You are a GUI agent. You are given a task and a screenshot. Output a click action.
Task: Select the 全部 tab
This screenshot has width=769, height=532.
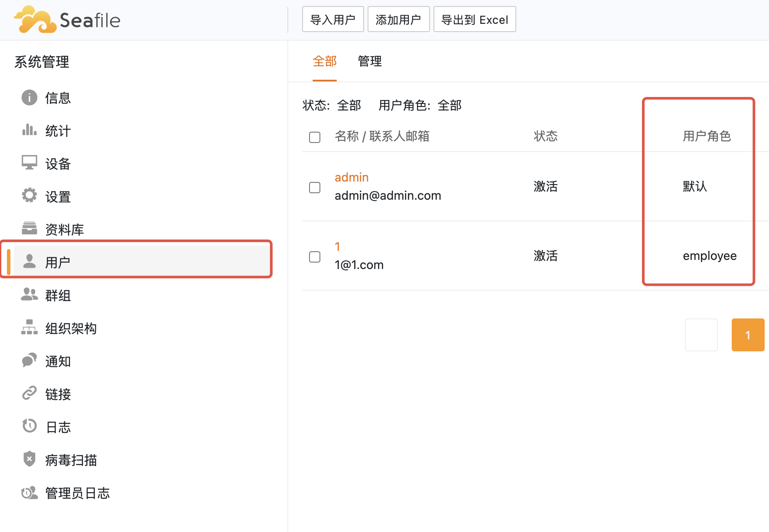[x=324, y=62]
